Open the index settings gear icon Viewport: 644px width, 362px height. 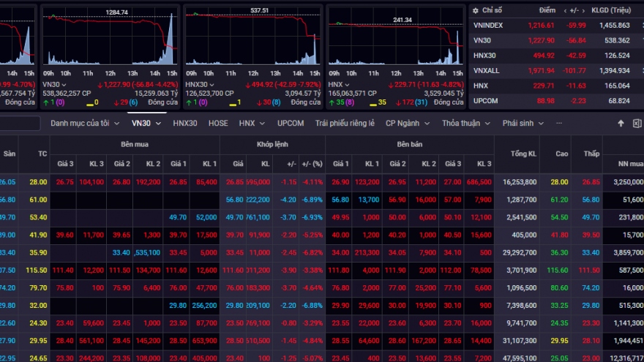click(476, 11)
